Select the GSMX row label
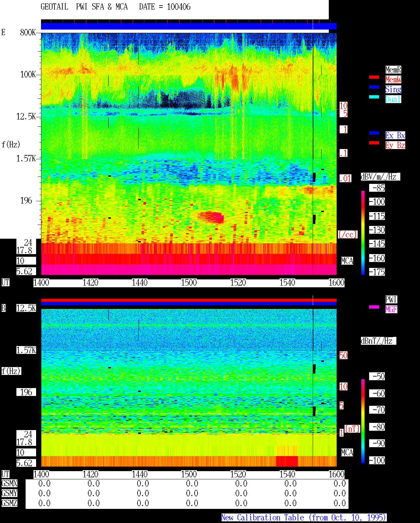This screenshot has height=523, width=420. click(x=9, y=483)
